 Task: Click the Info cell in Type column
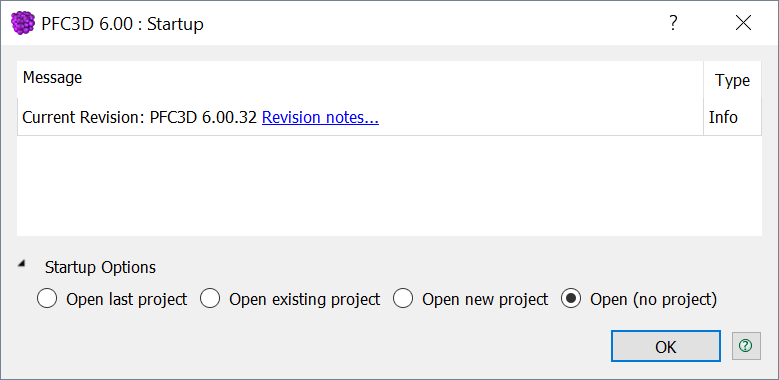click(723, 118)
